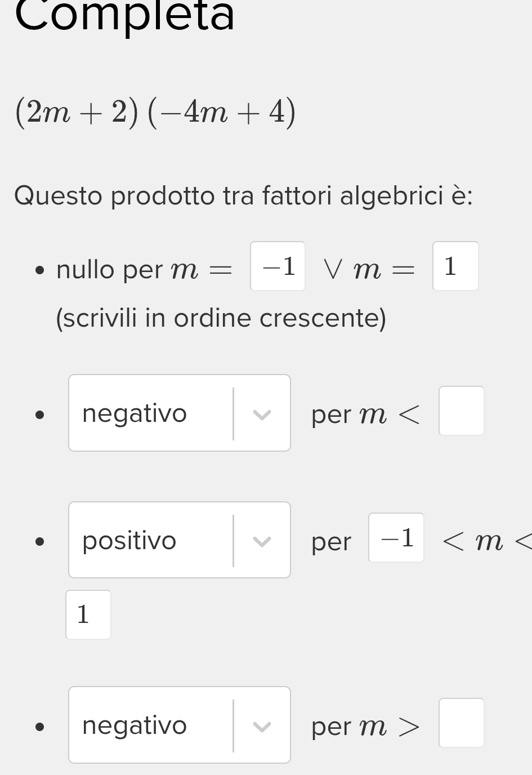Viewport: 532px width, 775px height.
Task: Open the 'negativo' dropdown for m greater than
Action: pos(151,725)
